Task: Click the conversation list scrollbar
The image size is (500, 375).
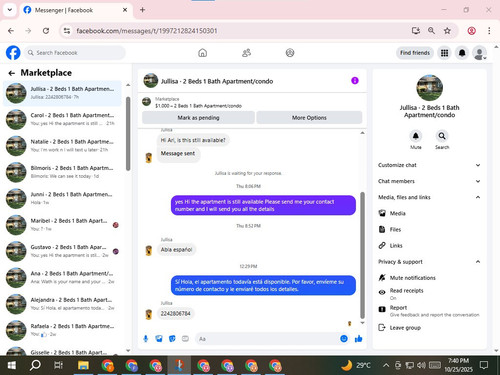Action: (128, 133)
